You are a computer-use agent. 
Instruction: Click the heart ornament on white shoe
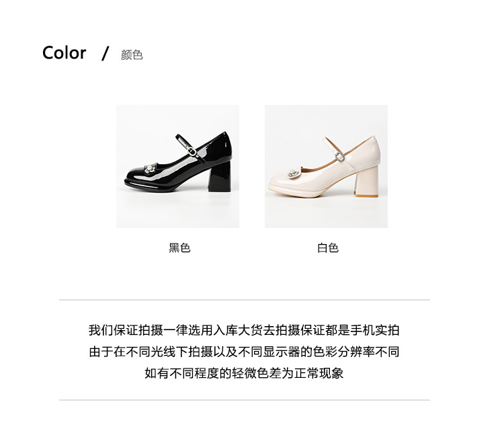coord(294,173)
